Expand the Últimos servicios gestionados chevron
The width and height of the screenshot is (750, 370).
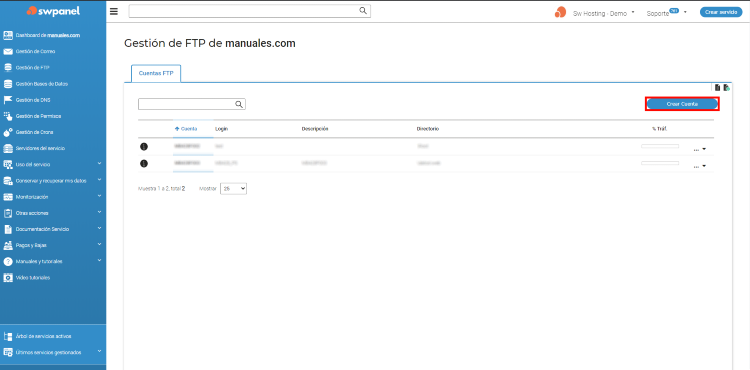(99, 352)
